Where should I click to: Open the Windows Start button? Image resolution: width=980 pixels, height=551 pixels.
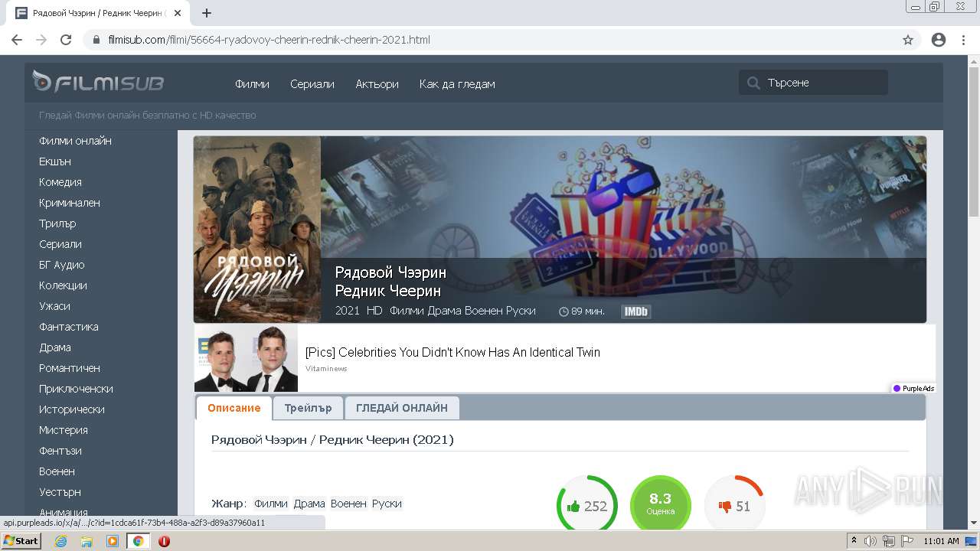pyautogui.click(x=21, y=541)
